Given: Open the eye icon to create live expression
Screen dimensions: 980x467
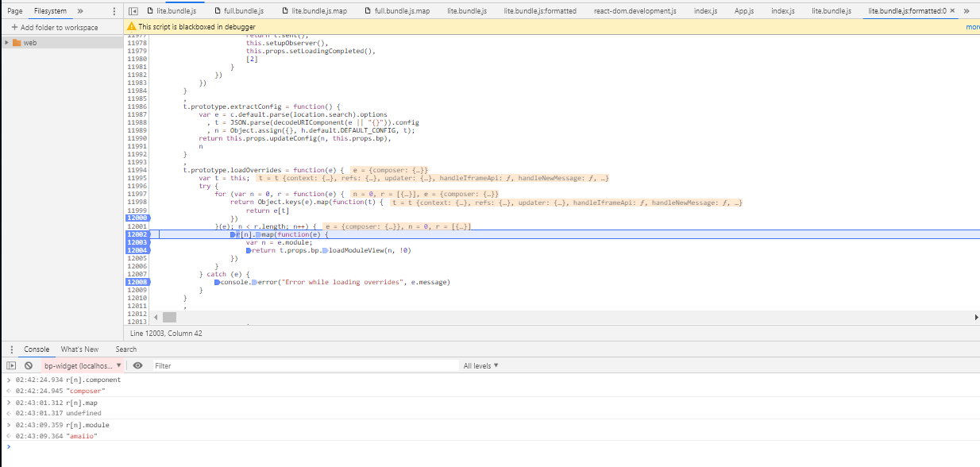Looking at the screenshot, I should [x=137, y=365].
